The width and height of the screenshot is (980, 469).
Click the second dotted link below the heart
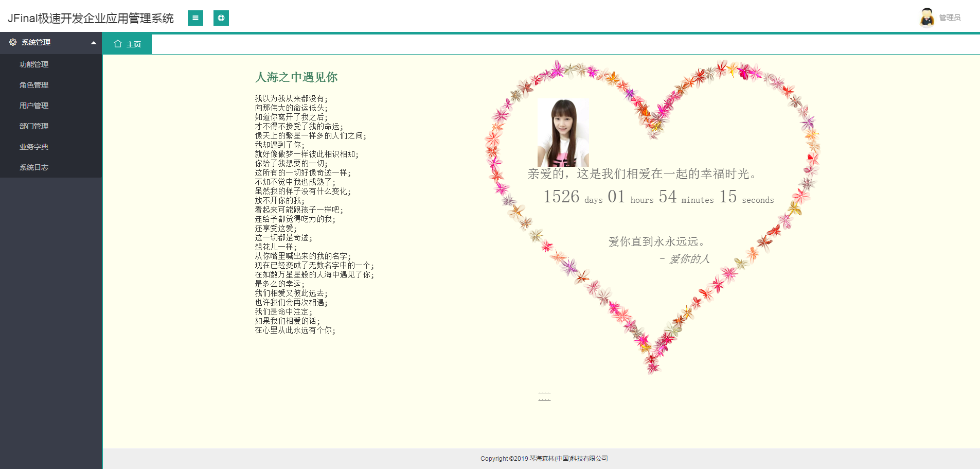[x=544, y=399]
